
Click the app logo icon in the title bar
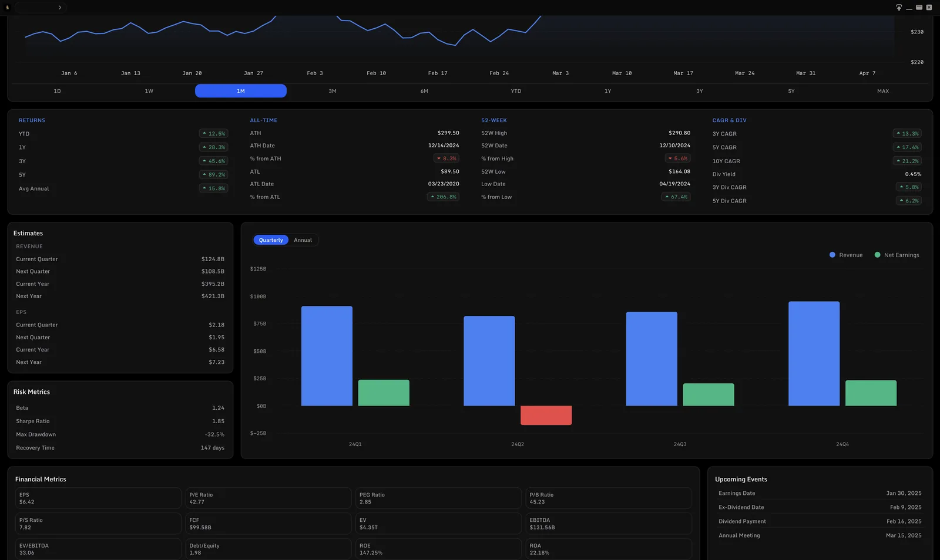pyautogui.click(x=7, y=8)
